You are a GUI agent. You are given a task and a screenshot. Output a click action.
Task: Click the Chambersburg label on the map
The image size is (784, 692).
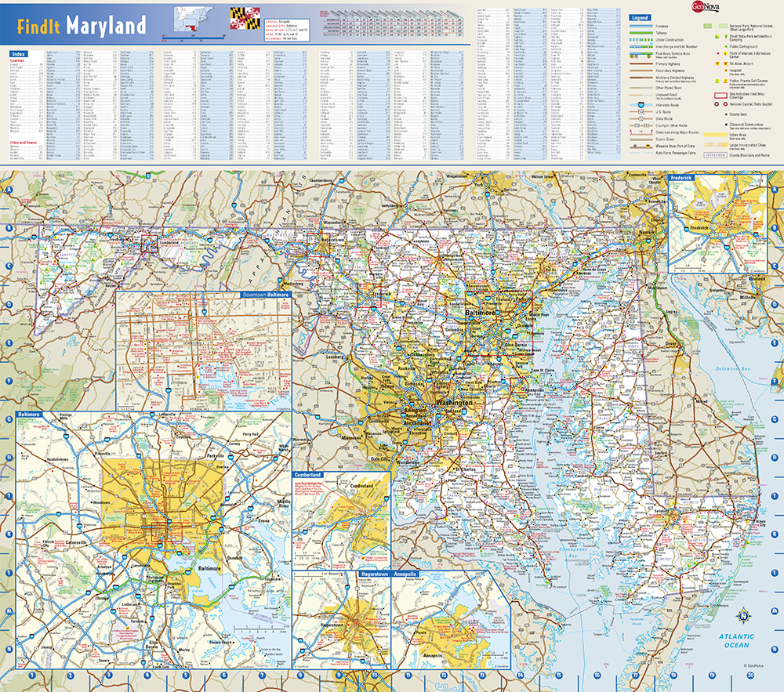pos(321,180)
